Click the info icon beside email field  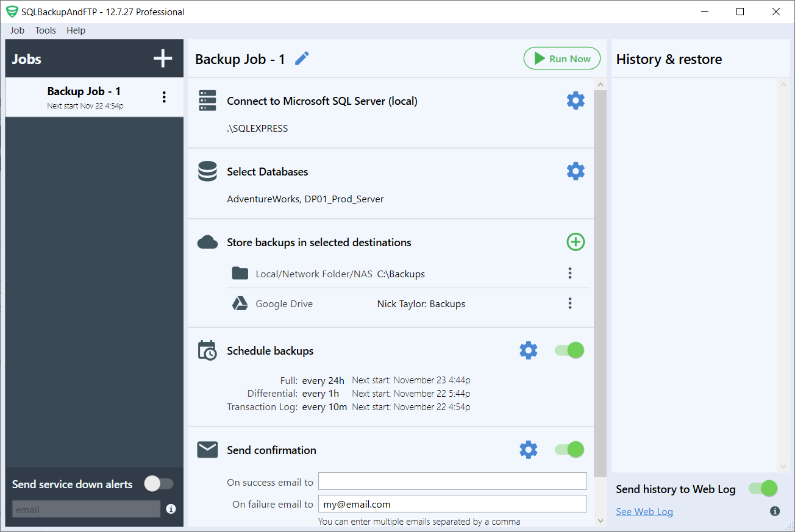(x=171, y=509)
